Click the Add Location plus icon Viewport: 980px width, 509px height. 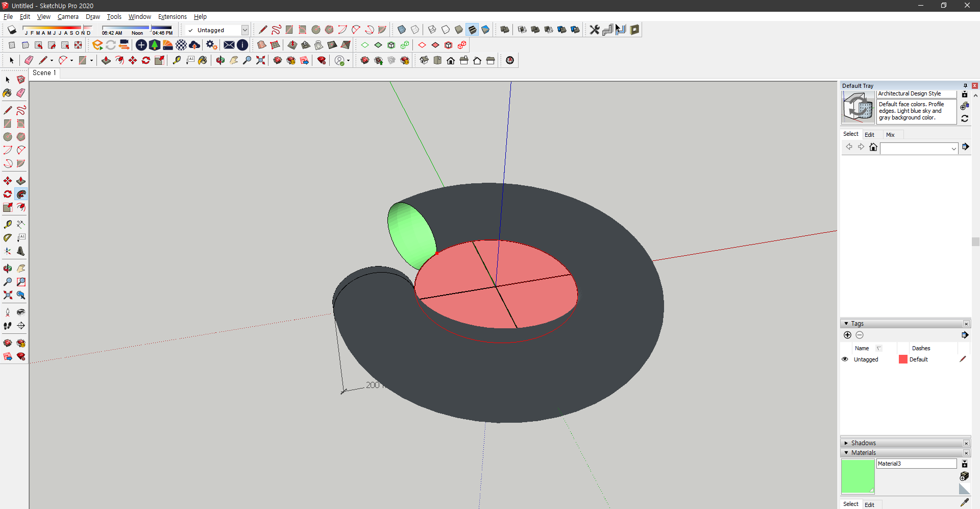[x=141, y=45]
